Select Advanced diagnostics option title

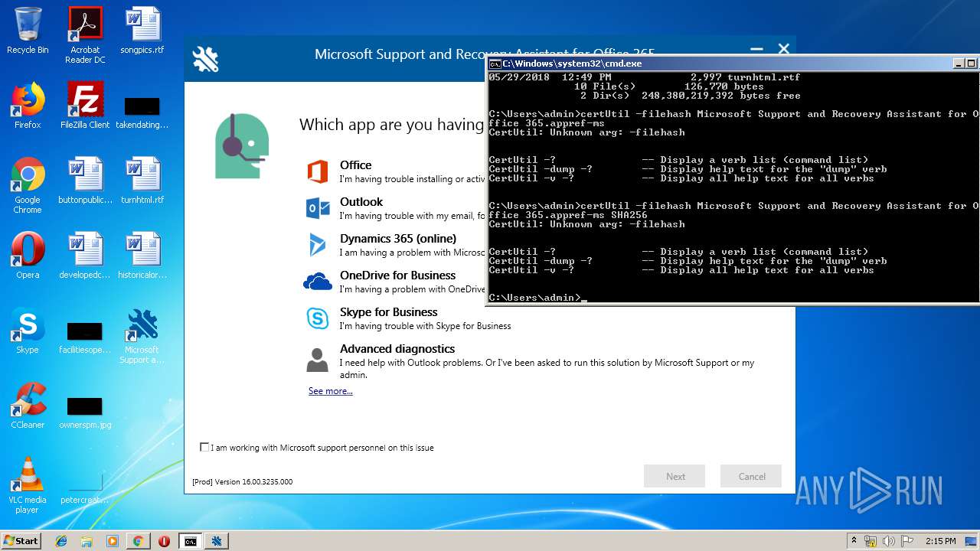pos(397,349)
